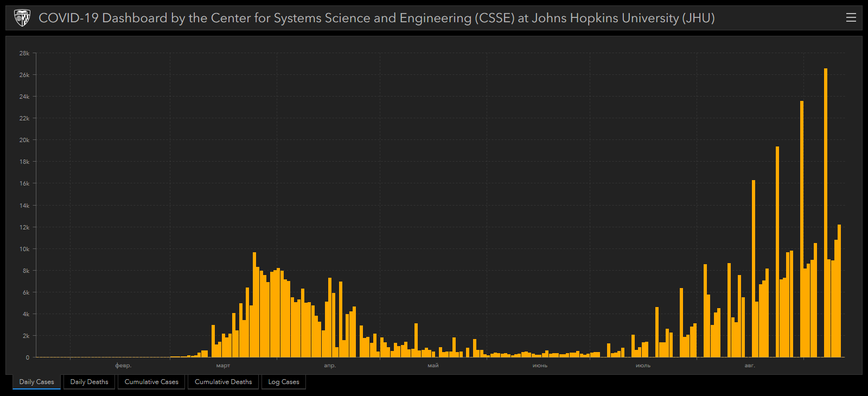This screenshot has height=396, width=868.
Task: Click the 10k gridline label on the y-axis
Action: tap(24, 249)
